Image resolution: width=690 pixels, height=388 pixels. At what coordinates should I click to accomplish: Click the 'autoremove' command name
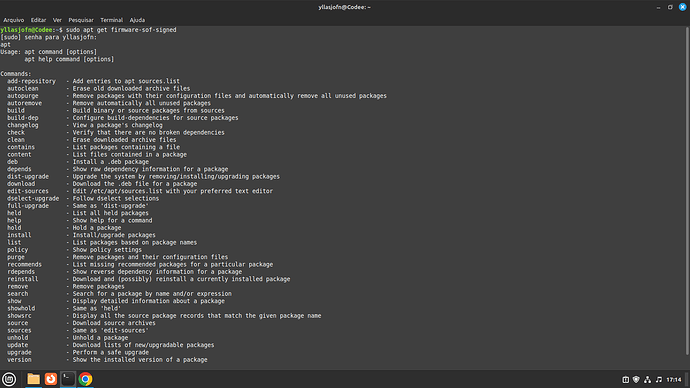[x=24, y=103]
